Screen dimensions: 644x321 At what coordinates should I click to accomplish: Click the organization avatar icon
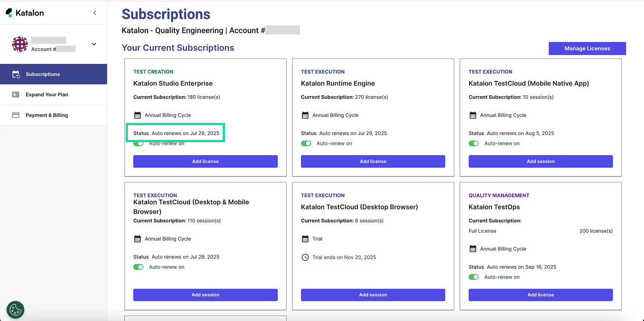(20, 44)
